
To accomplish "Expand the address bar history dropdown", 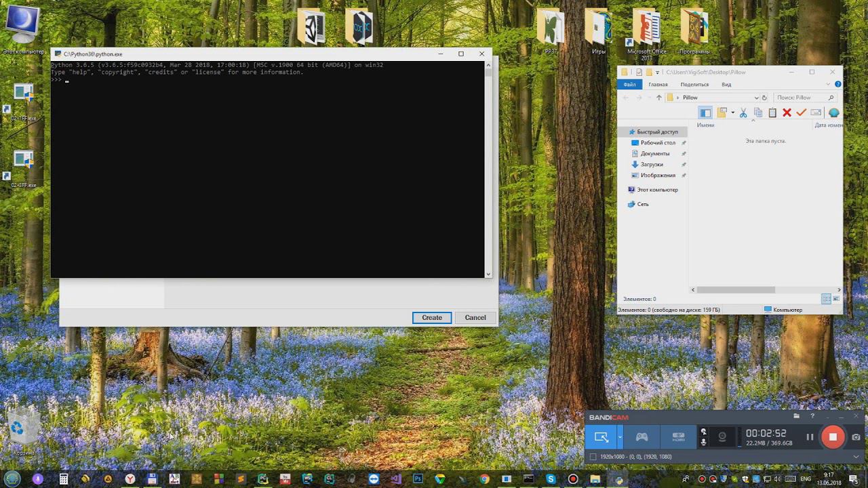I will (757, 98).
